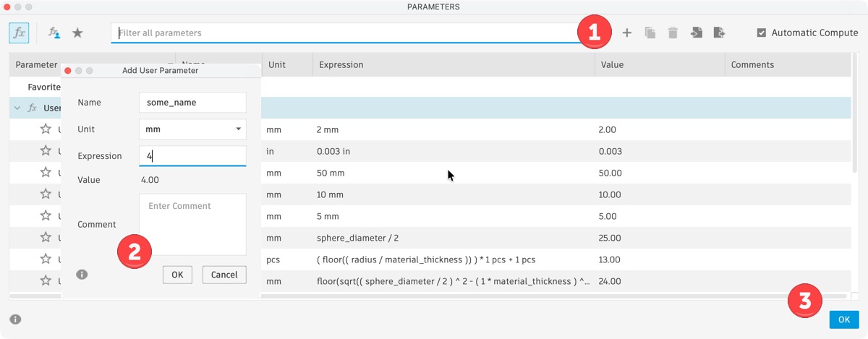This screenshot has height=339, width=868.
Task: Click expression 'sphere_diameter / 2'
Action: [x=359, y=238]
